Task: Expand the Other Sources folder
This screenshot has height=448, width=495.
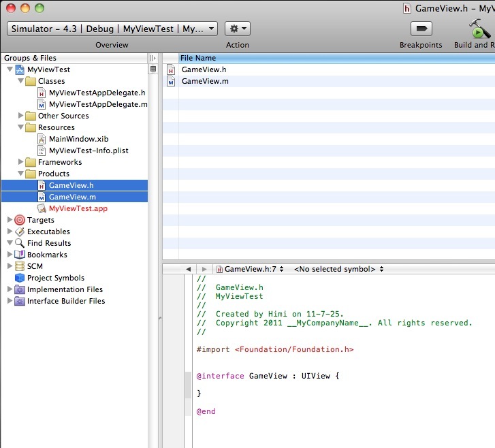Action: (21, 116)
